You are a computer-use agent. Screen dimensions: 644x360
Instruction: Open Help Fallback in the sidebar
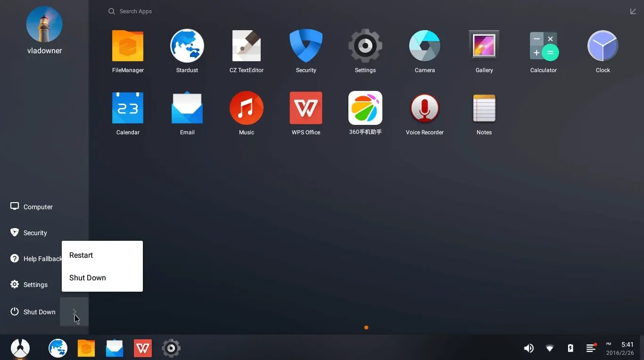[36, 259]
